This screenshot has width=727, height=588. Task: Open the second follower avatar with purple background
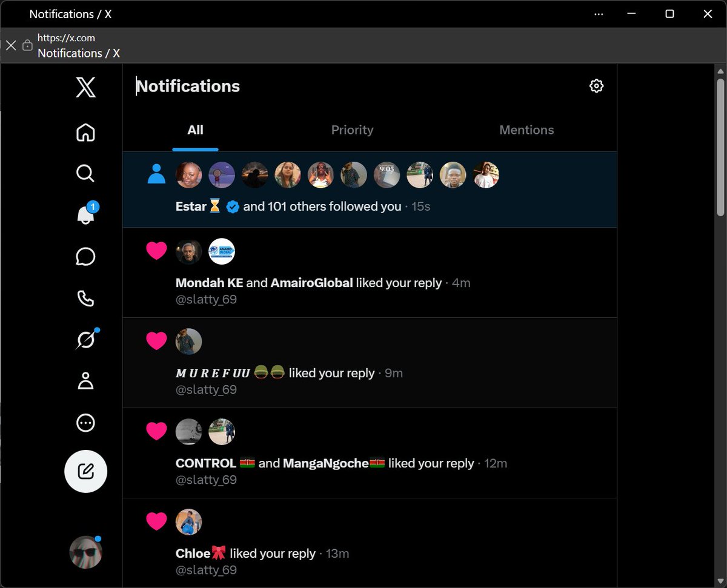point(222,175)
